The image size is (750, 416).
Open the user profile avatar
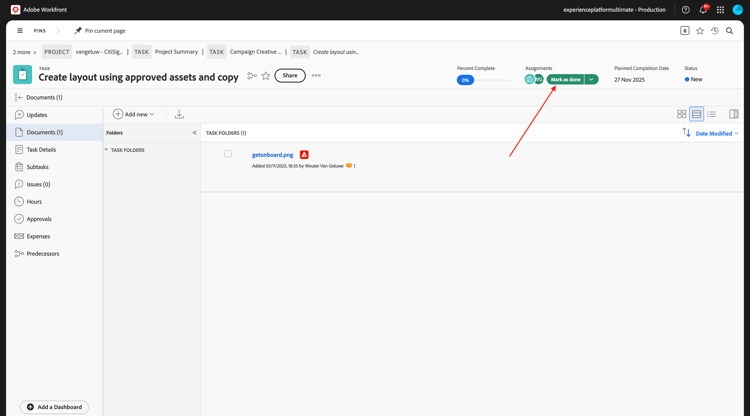(737, 10)
